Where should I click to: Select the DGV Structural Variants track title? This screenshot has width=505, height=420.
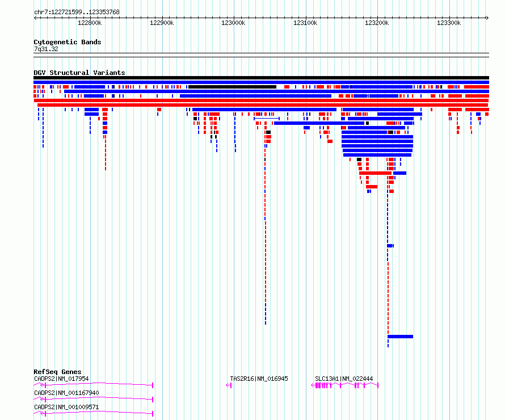(x=79, y=73)
